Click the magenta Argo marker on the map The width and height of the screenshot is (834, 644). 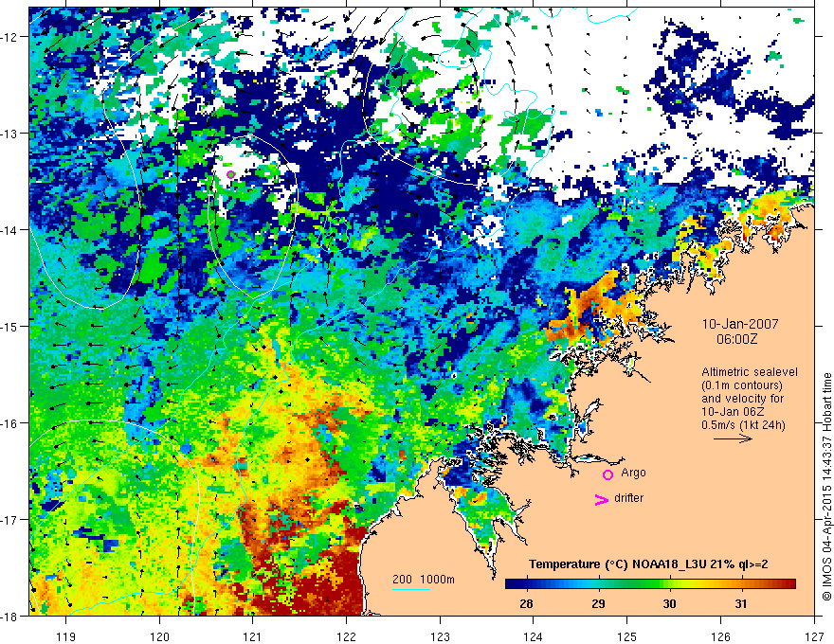[230, 174]
